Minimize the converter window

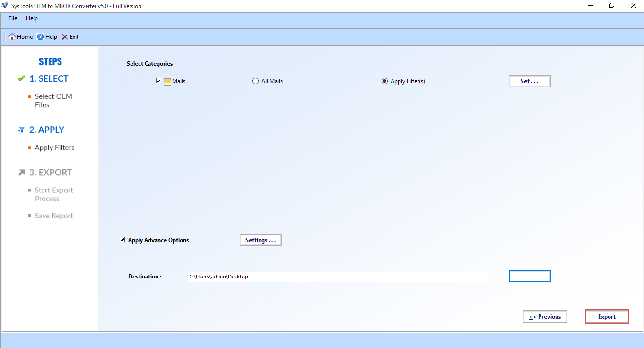point(591,6)
